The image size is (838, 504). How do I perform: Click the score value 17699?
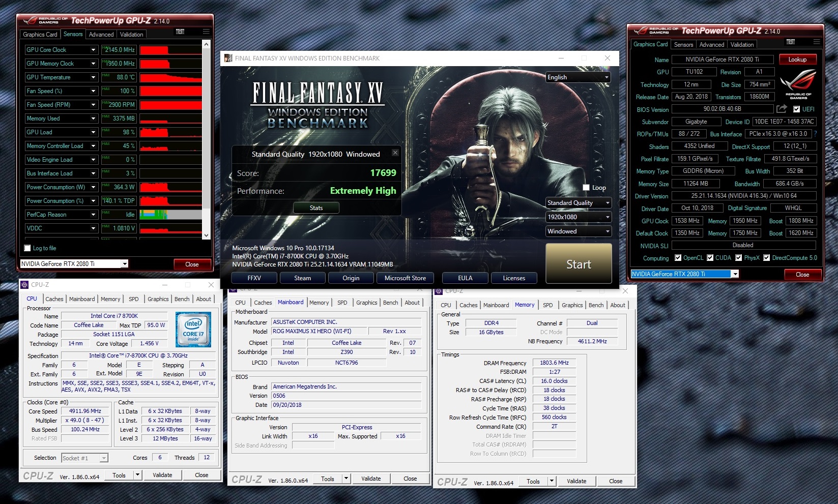[x=383, y=173]
